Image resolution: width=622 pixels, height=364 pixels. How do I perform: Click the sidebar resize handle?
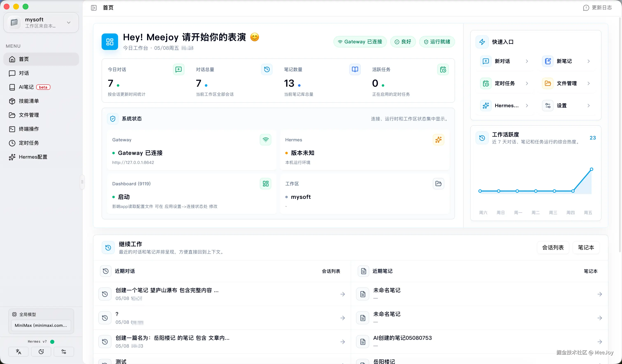click(x=82, y=182)
